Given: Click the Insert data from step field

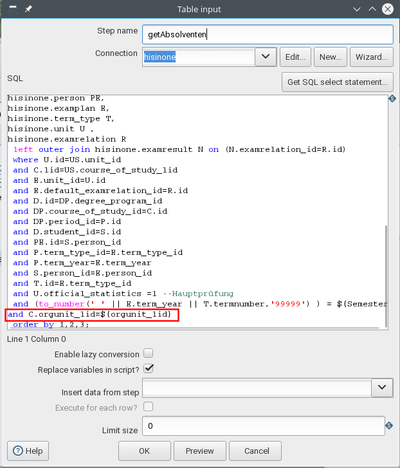Looking at the screenshot, I should click(x=257, y=388).
